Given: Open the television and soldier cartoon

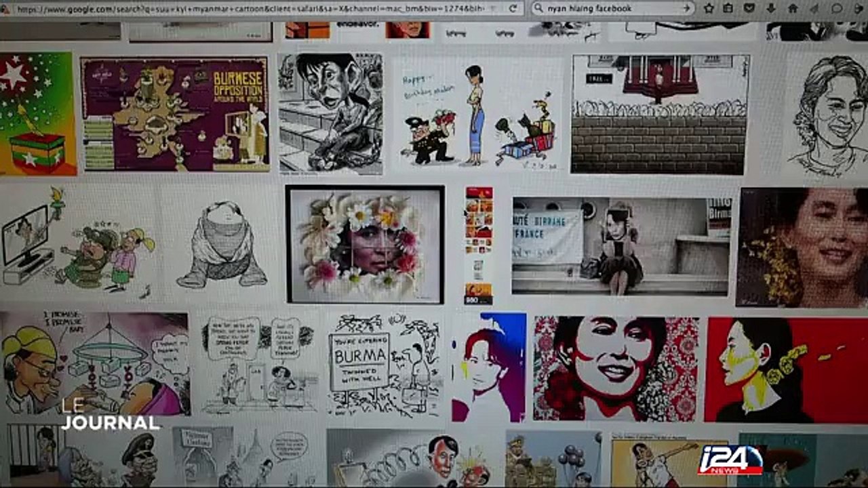Looking at the screenshot, I should (78, 244).
